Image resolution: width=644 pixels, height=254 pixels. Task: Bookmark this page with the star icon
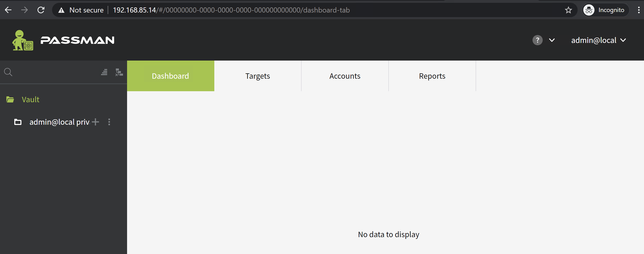tap(568, 10)
